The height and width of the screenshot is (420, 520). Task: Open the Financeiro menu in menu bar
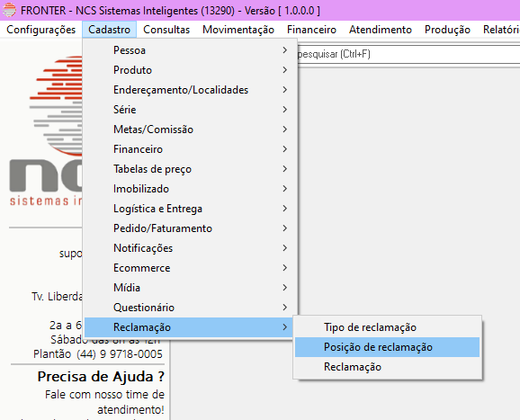tap(311, 30)
